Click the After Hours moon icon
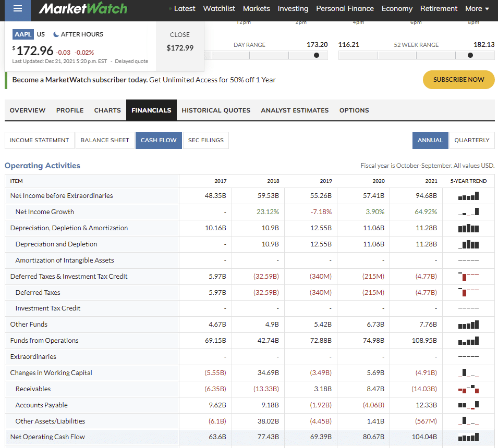 coord(56,34)
